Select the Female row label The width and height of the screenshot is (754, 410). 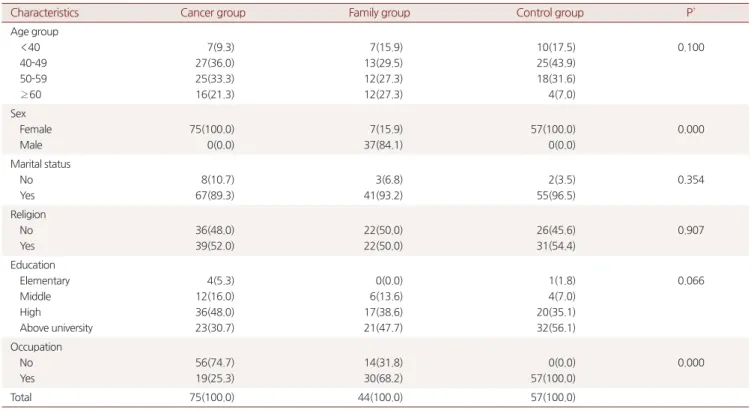pos(36,129)
